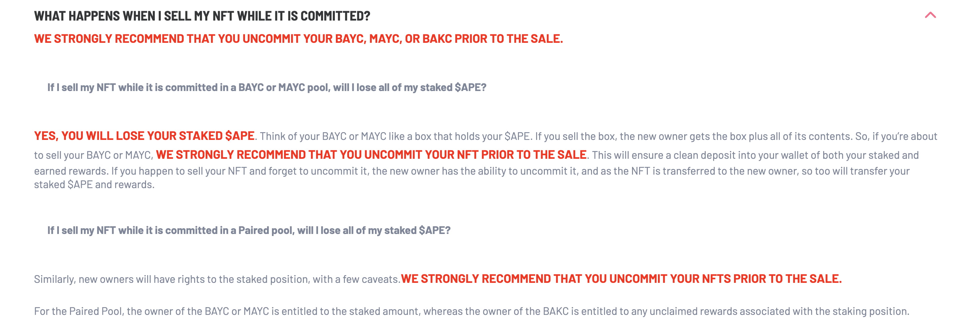Click the word 'COMMITTED?' in the main heading
The image size is (980, 325).
coord(335,16)
